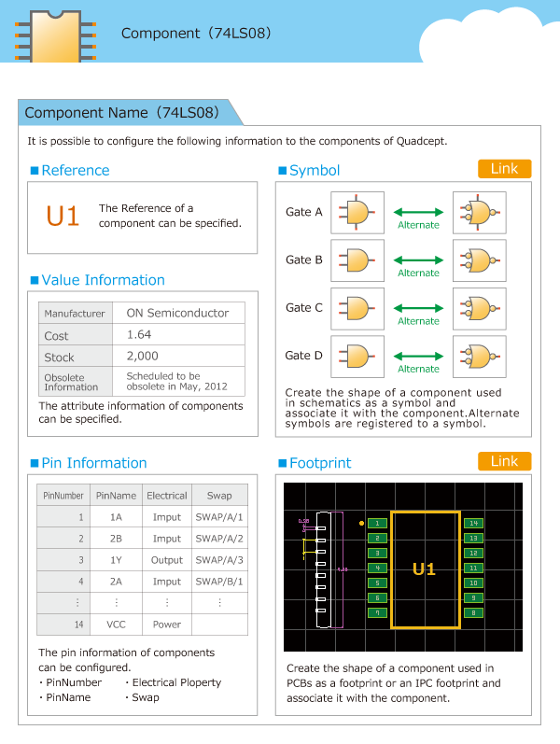This screenshot has height=744, width=560.
Task: Click footprint pad 8
Action: click(473, 612)
